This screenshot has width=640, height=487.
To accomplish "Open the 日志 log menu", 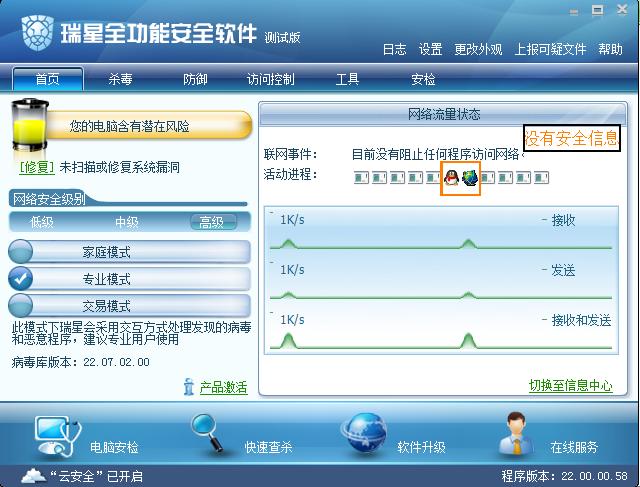I will click(x=395, y=49).
